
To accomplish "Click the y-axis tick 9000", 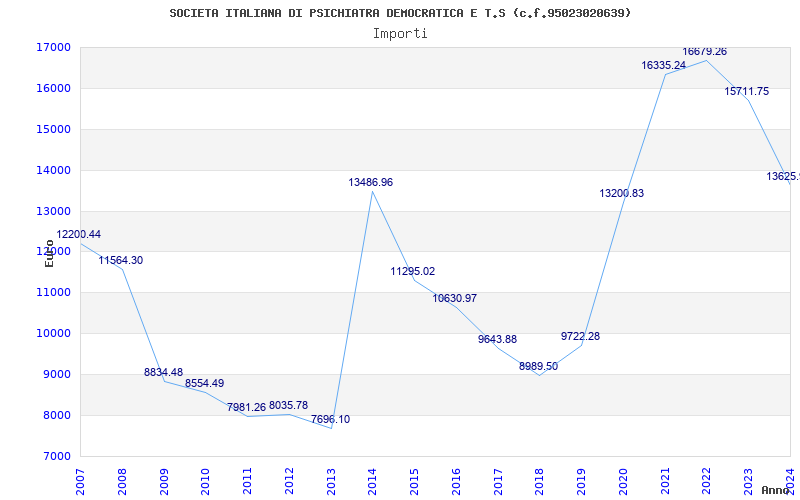I will coord(56,374).
